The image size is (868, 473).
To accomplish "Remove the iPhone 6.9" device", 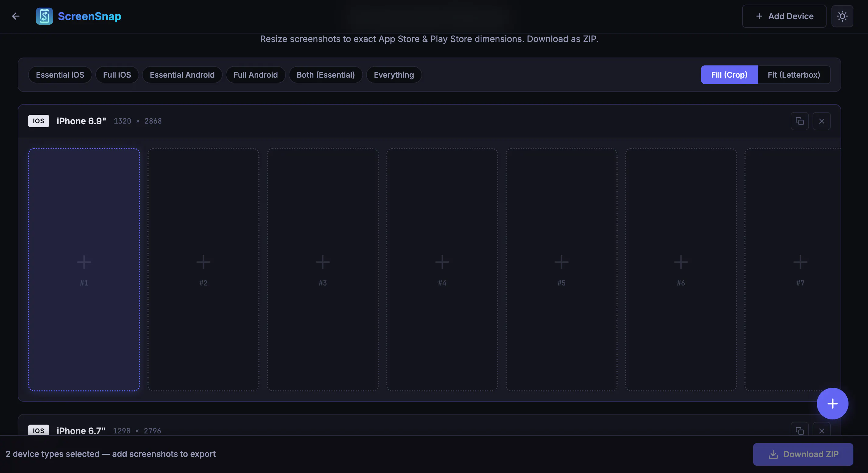I will coord(821,121).
